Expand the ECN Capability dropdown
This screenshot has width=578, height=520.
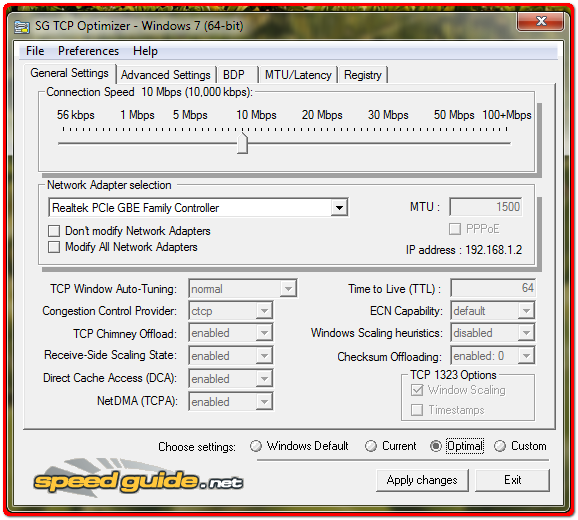[x=526, y=311]
